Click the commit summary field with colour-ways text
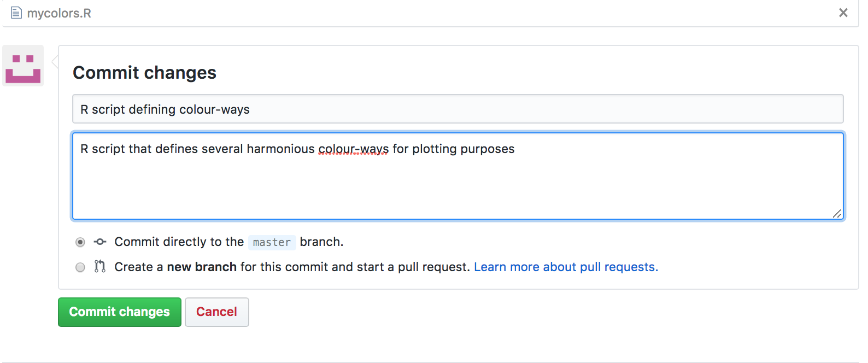 click(x=458, y=109)
